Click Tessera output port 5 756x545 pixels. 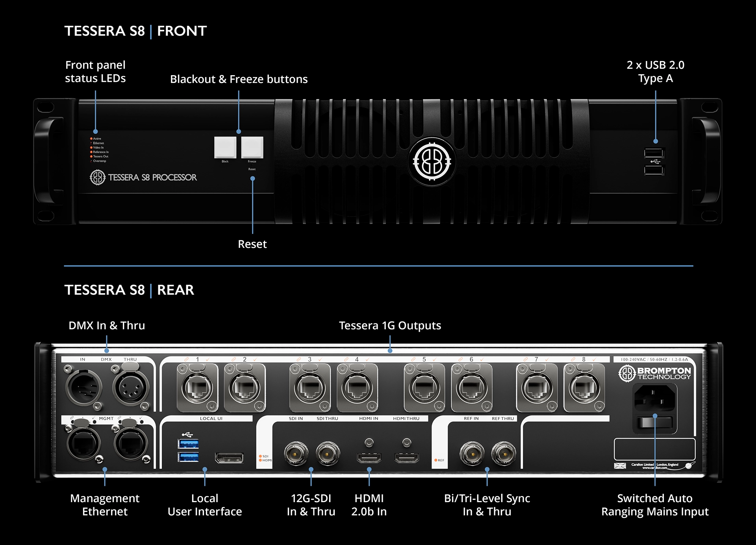pyautogui.click(x=424, y=388)
